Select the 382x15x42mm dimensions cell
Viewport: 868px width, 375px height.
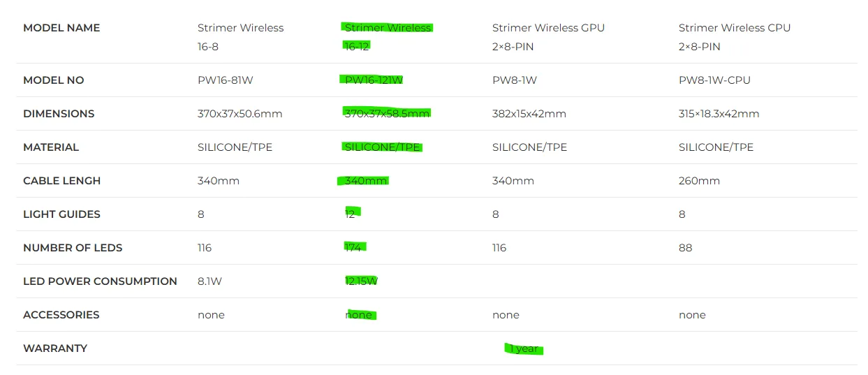click(x=529, y=114)
